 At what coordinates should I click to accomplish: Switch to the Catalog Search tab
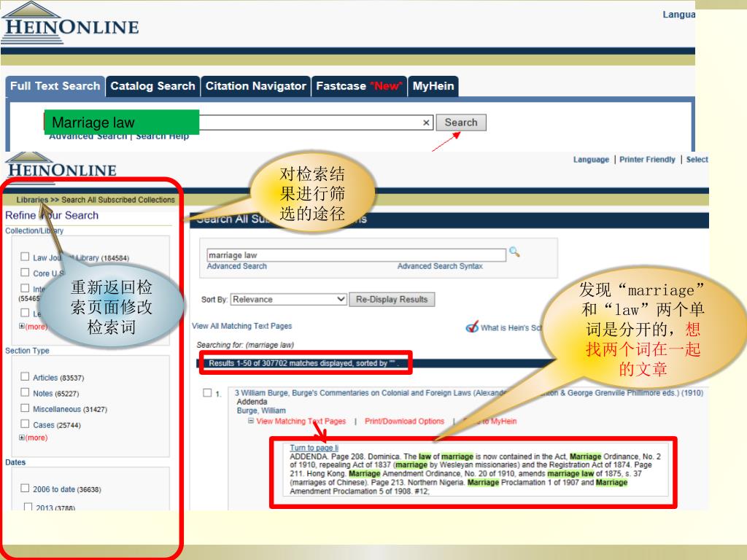click(x=153, y=86)
